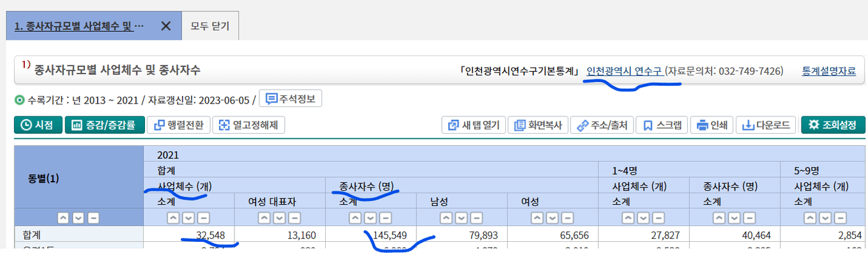Open 주석정보 annotation info

291,99
